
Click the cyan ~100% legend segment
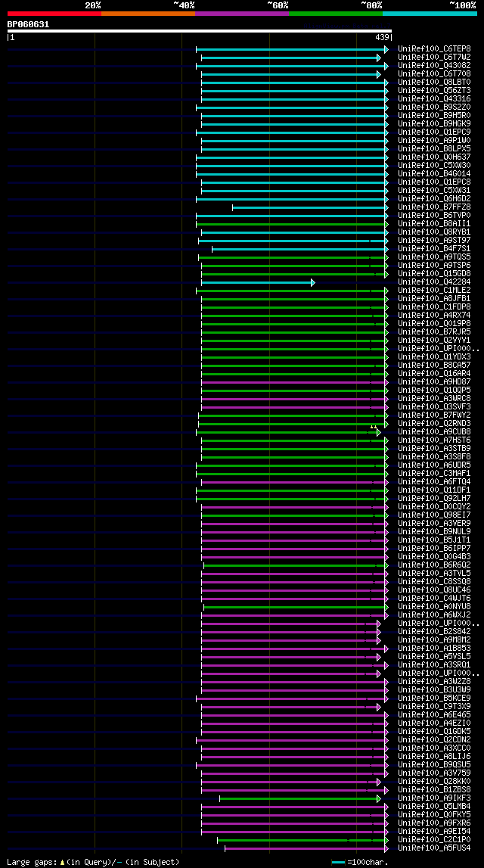430,14
